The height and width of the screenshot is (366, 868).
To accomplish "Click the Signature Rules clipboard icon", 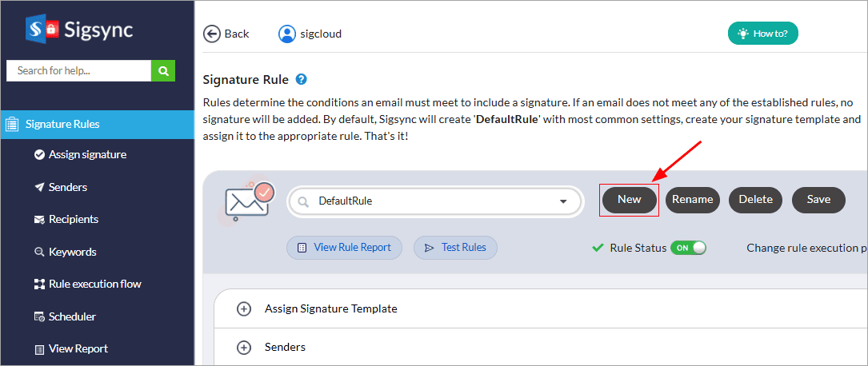I will click(x=12, y=124).
